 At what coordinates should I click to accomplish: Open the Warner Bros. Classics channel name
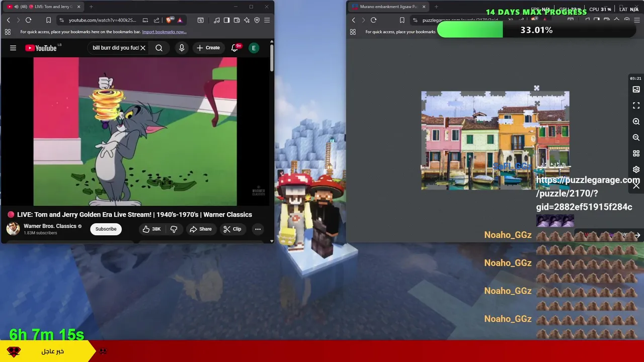(x=50, y=226)
